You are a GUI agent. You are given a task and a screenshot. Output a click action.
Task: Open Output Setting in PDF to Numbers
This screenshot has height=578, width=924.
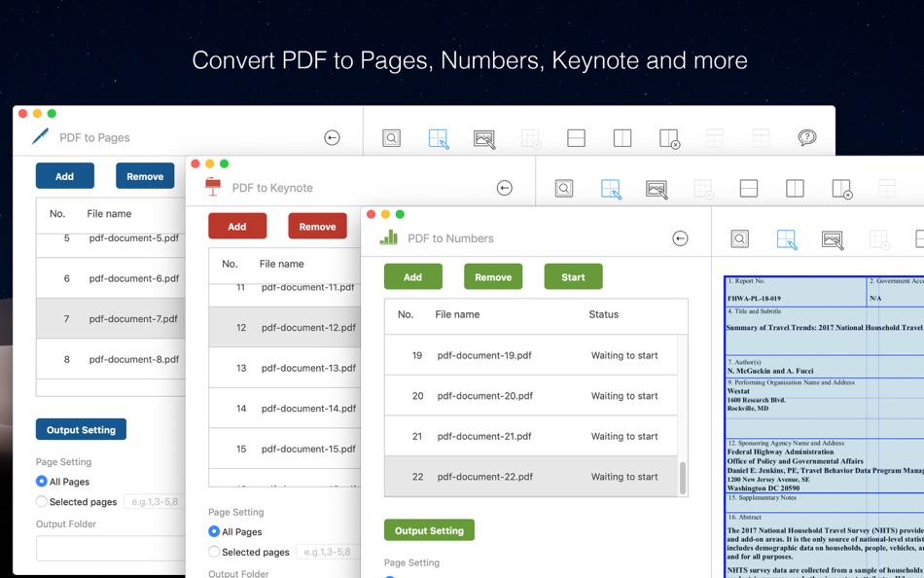pyautogui.click(x=429, y=530)
